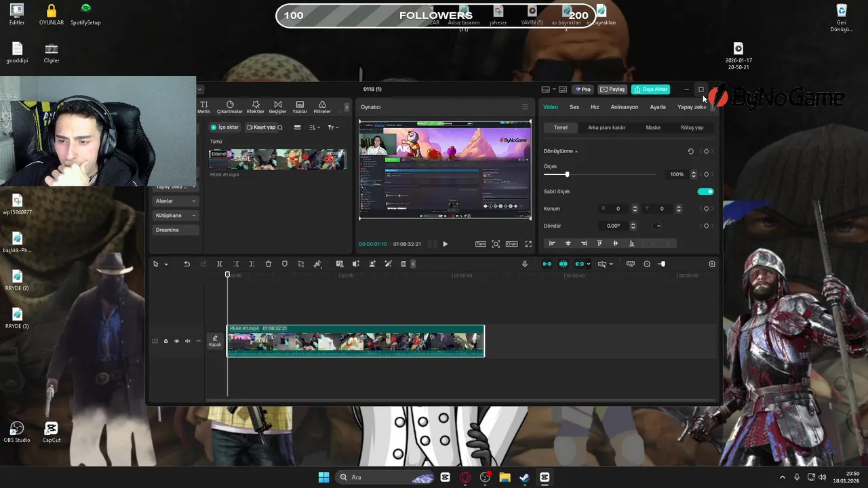The image size is (868, 488).
Task: Open the Yazılar captions panel
Action: (x=300, y=107)
